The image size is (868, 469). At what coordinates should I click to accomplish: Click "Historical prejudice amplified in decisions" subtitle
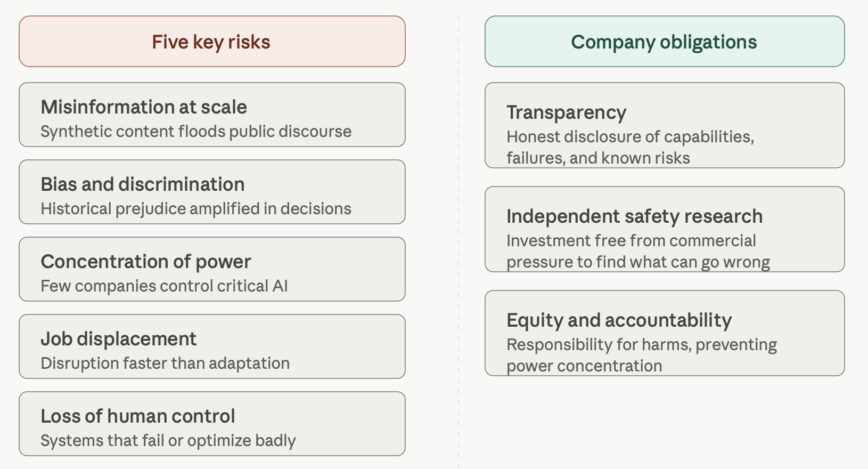click(196, 209)
